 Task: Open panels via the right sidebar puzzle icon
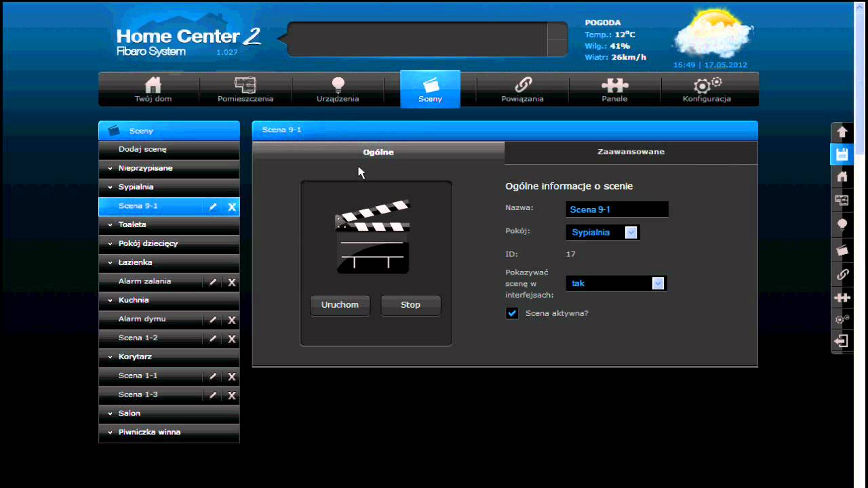click(842, 298)
